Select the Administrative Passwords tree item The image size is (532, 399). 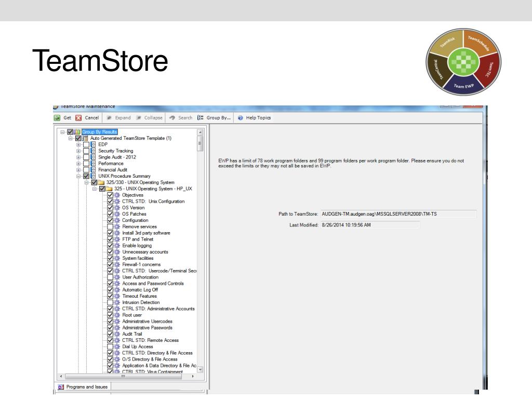click(147, 328)
